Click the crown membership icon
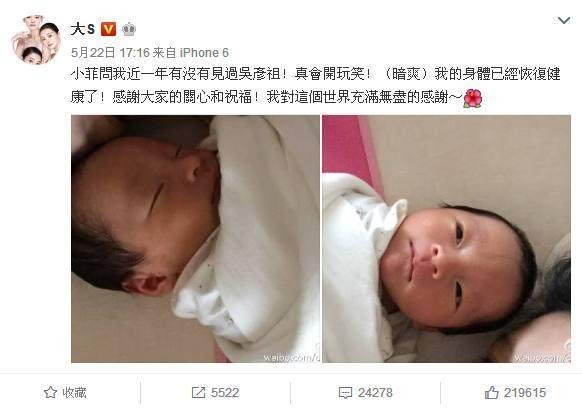The width and height of the screenshot is (582, 412). coord(129,29)
